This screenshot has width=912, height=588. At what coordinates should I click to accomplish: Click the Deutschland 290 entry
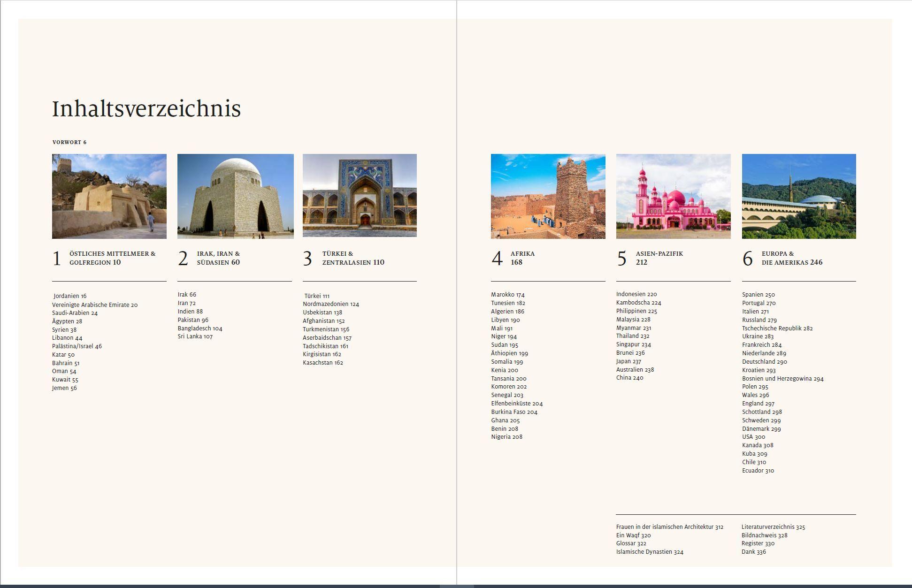tap(764, 362)
